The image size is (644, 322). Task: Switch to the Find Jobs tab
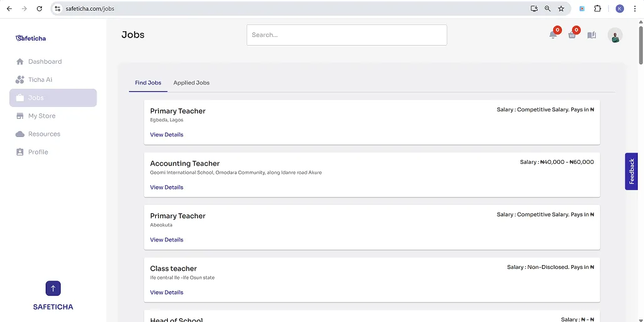click(148, 83)
